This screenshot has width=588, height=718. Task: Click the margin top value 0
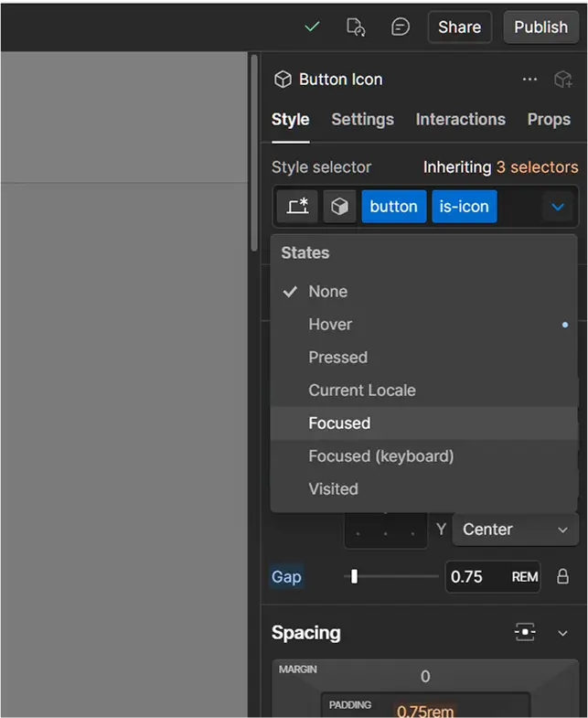point(425,676)
